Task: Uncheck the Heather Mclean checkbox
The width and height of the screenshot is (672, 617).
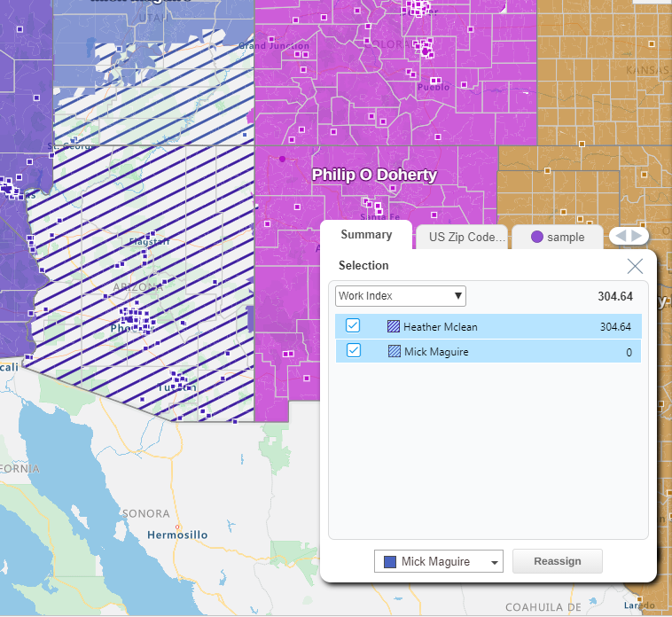Action: pos(353,325)
